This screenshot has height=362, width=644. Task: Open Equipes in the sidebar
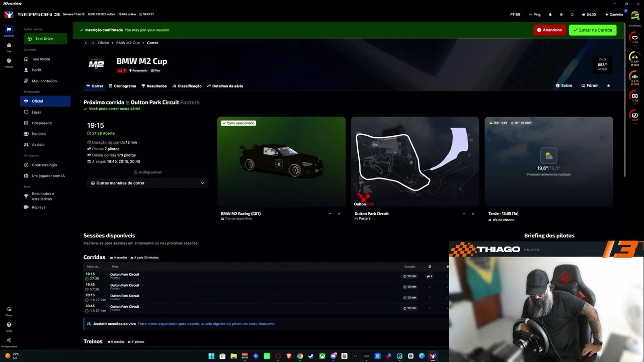point(45,134)
